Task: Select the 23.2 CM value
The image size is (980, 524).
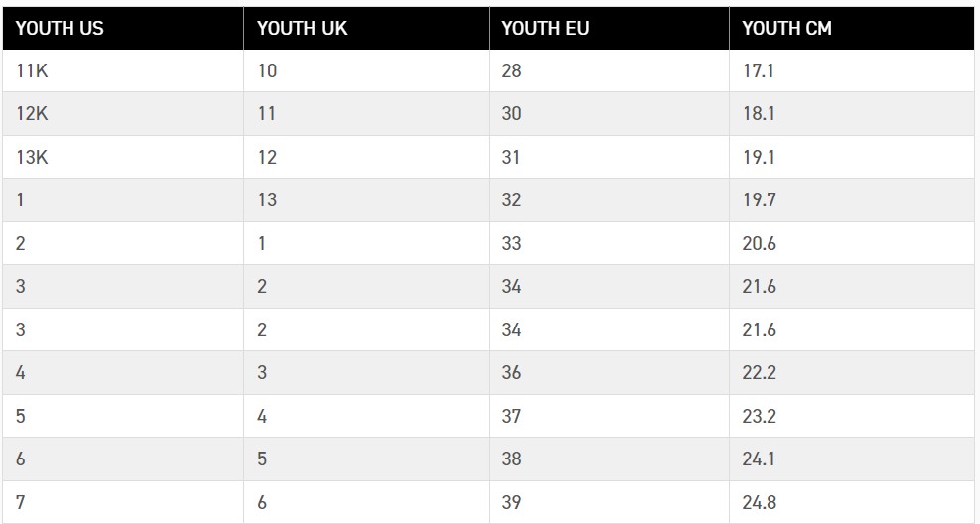Action: point(852,416)
